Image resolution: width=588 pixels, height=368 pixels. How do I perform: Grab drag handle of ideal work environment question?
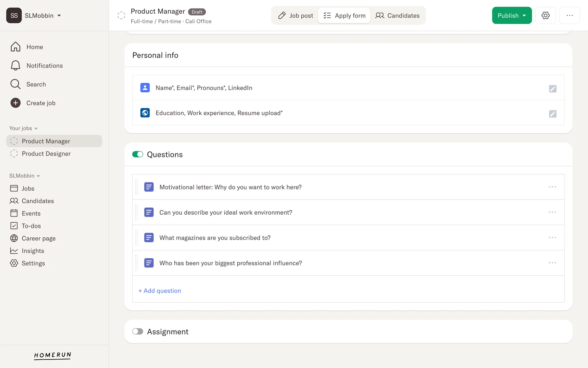pos(137,212)
